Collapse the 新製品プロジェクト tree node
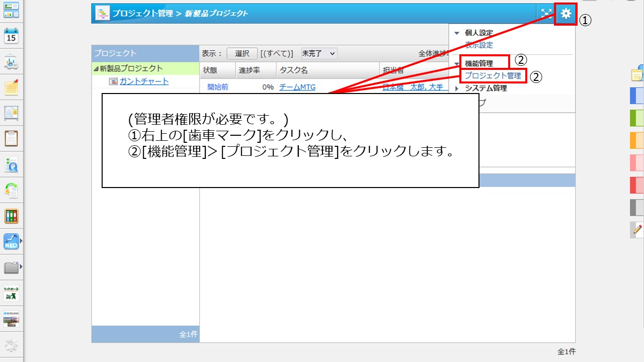 pyautogui.click(x=96, y=68)
